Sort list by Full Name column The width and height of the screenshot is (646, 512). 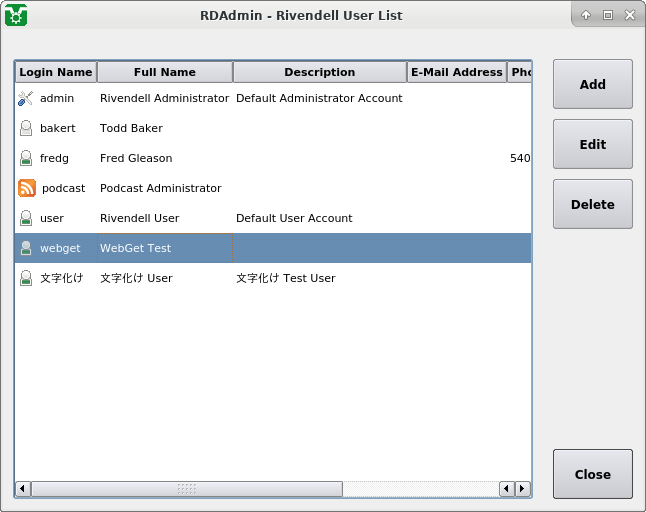[x=165, y=72]
